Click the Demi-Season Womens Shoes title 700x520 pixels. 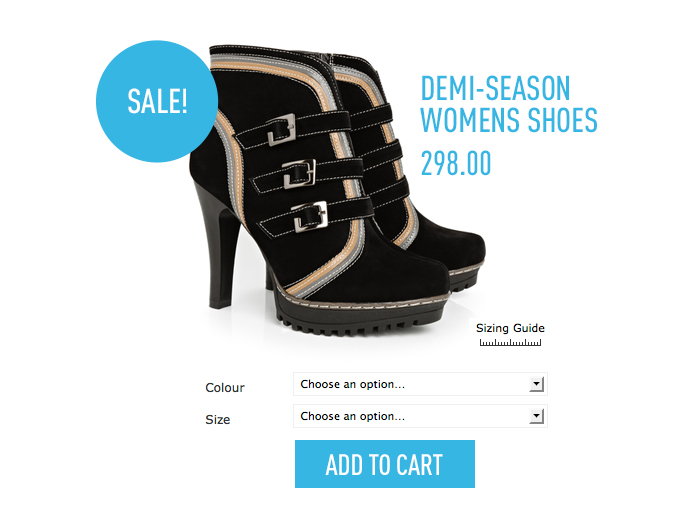tap(508, 104)
